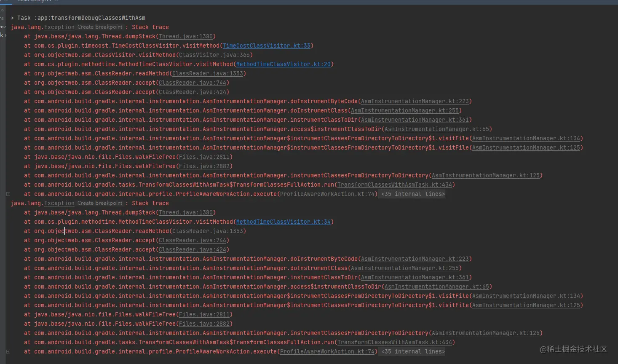Open the ClassVisitor.java:366 link

(214, 55)
